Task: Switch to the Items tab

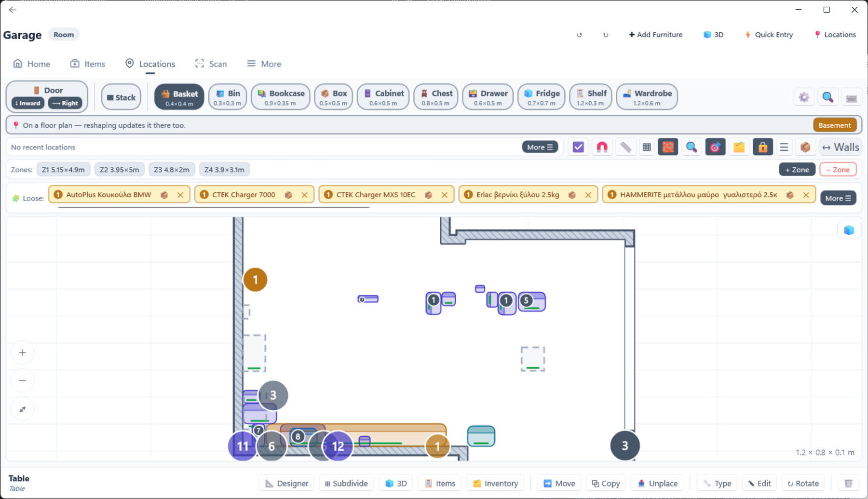Action: point(87,64)
